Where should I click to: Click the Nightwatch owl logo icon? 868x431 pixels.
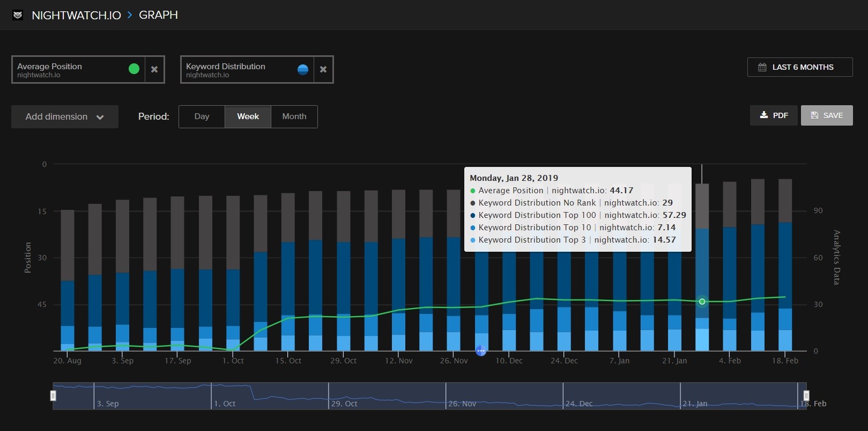18,15
